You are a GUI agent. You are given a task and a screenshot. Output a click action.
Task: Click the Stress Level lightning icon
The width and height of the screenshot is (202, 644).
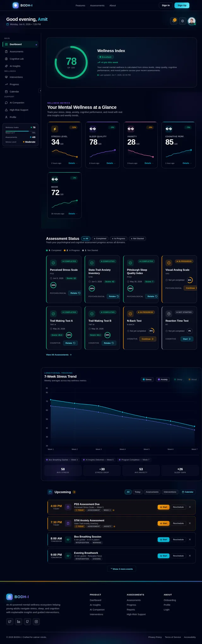[55, 129]
